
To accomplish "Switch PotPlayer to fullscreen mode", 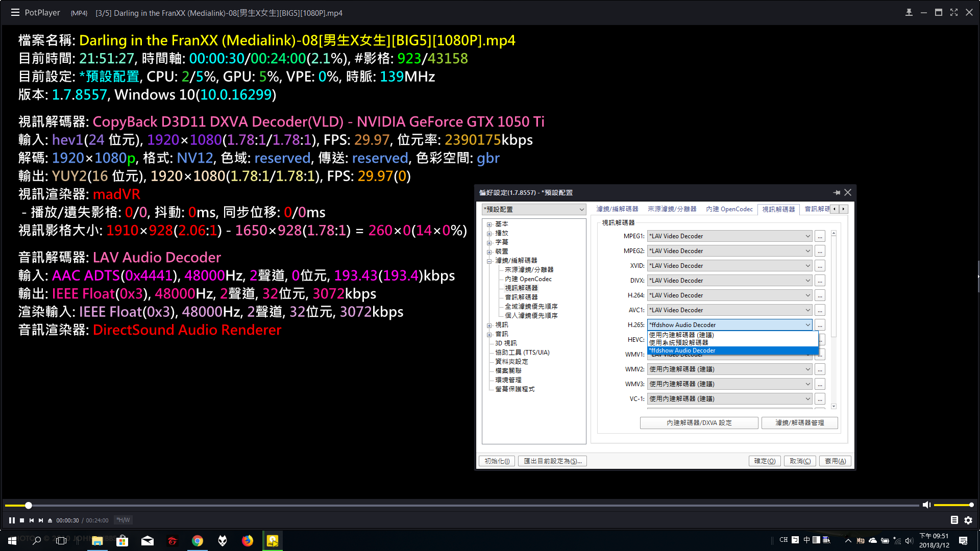I will [954, 12].
